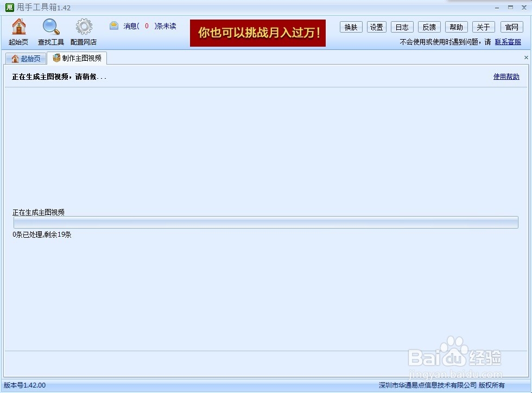
Task: Visit the official site via 官网 button
Action: tap(511, 27)
